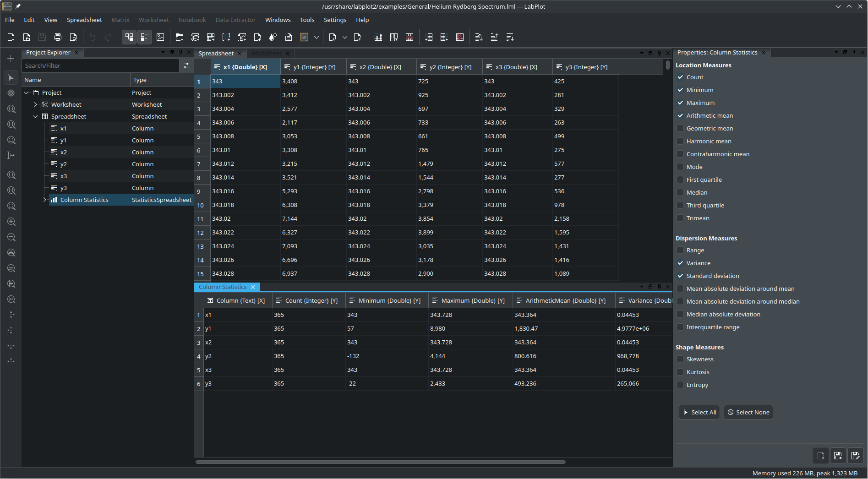Viewport: 868px width, 479px height.
Task: Click the Search/Filter input field
Action: click(101, 65)
